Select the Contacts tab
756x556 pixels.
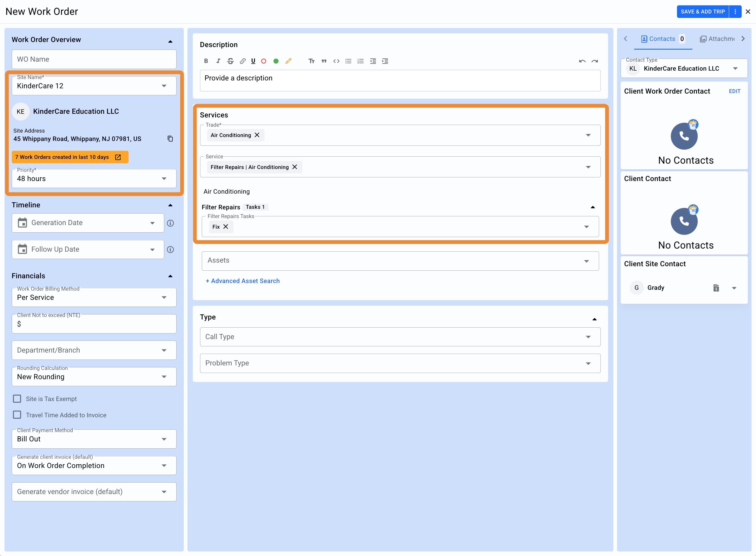(662, 39)
